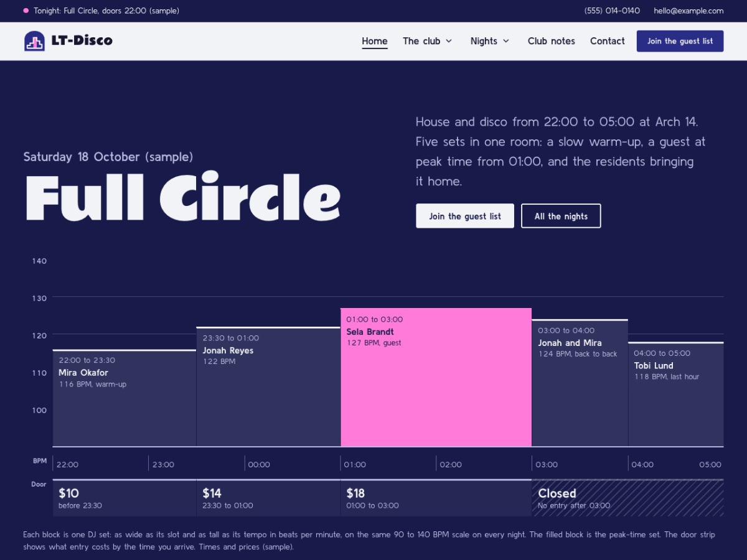Image resolution: width=747 pixels, height=560 pixels.
Task: Click the hatched Closed door segment
Action: [x=627, y=498]
